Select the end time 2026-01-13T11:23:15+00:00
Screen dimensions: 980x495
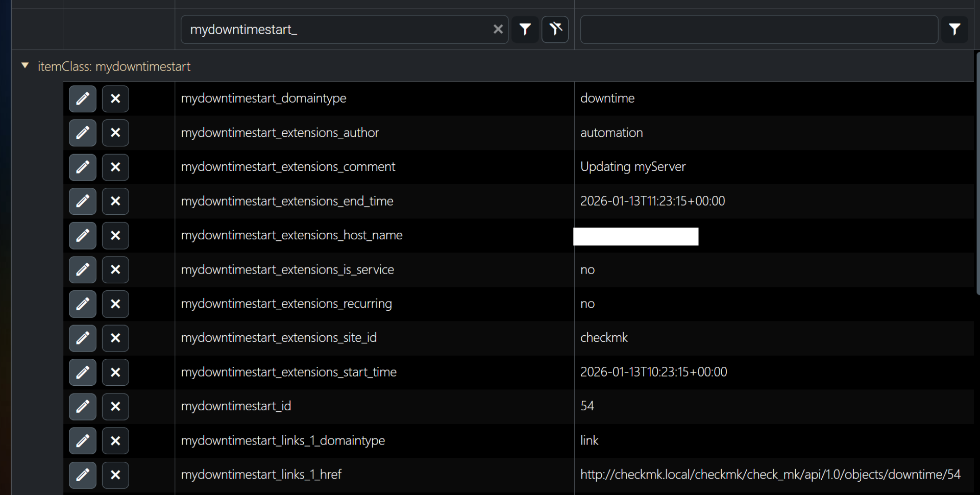click(652, 201)
